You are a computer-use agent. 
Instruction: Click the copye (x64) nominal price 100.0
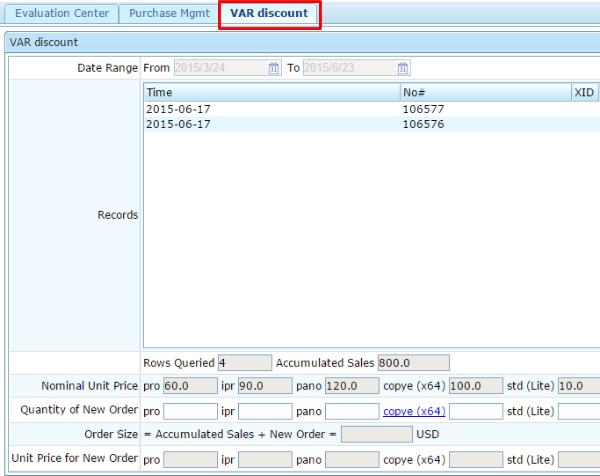[x=476, y=386]
